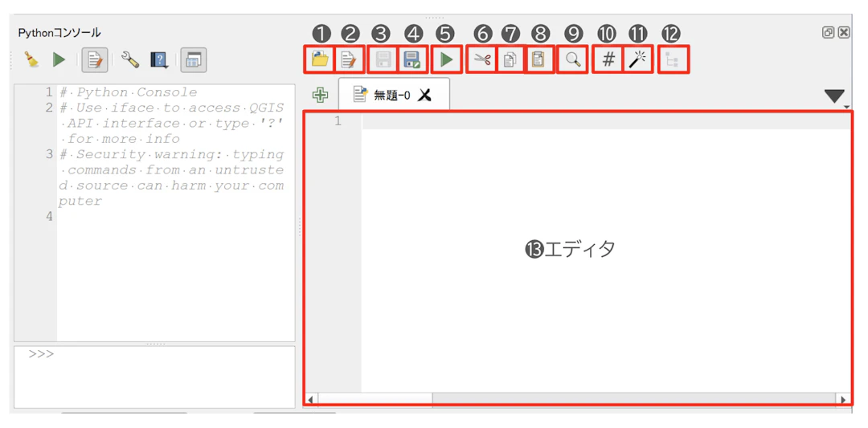The width and height of the screenshot is (868, 428).
Task: Float the Python console panel
Action: pos(829,33)
